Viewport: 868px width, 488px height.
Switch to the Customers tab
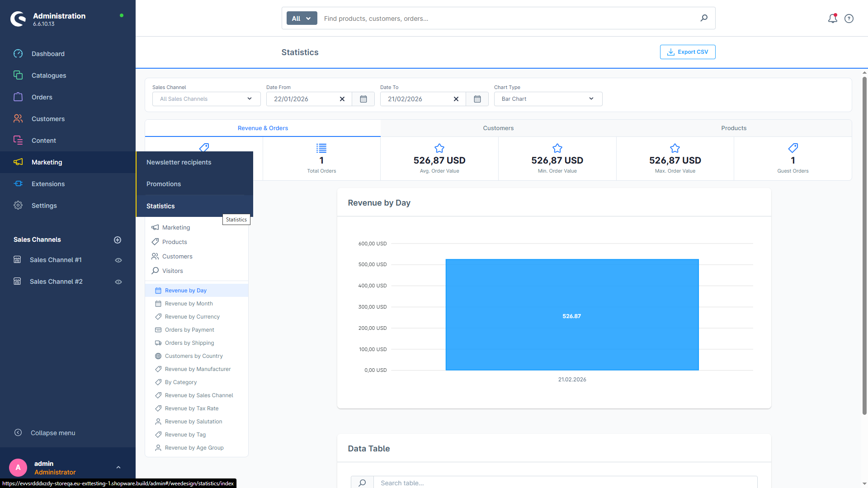(498, 128)
